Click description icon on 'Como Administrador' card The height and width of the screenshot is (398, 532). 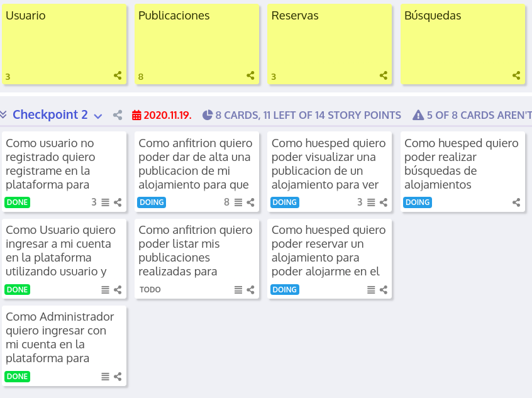click(106, 377)
